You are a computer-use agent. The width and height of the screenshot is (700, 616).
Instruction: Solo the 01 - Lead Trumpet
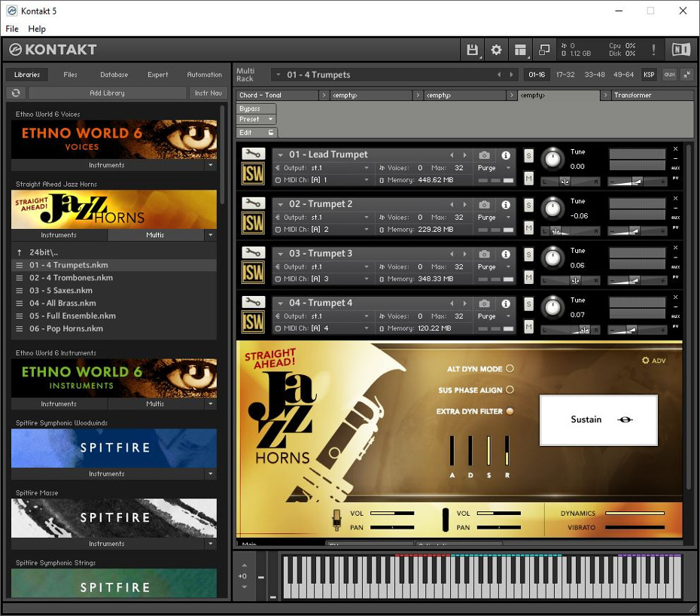[x=528, y=156]
